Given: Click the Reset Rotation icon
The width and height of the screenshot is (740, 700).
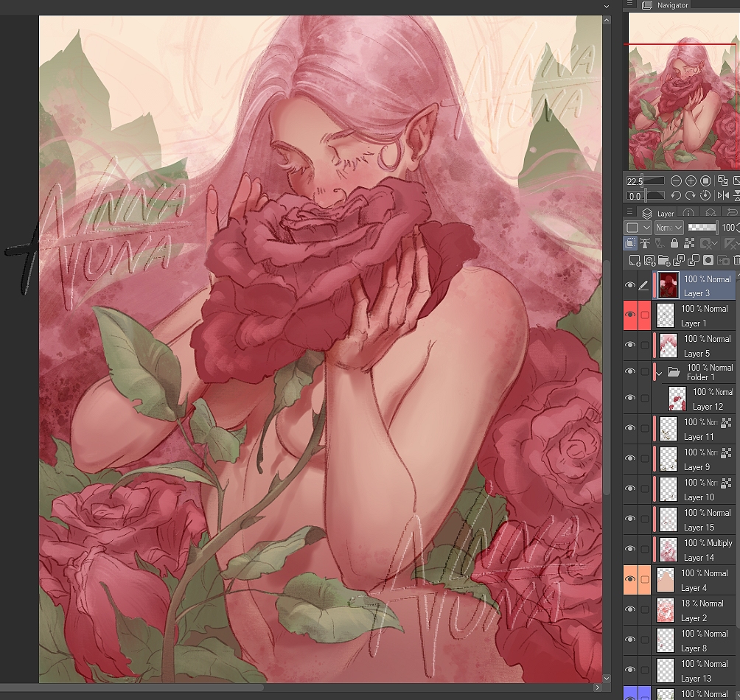Looking at the screenshot, I should [705, 196].
